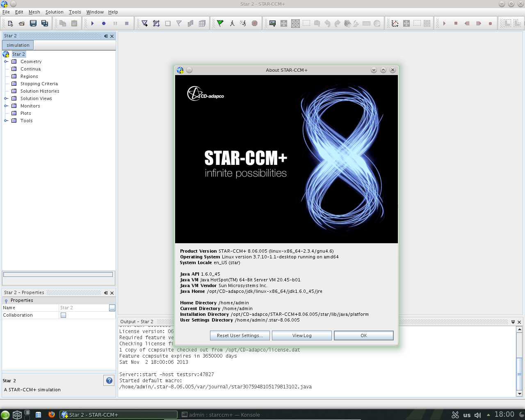Click the blue-gray Stop square icon
The image size is (525, 420).
pos(127,23)
